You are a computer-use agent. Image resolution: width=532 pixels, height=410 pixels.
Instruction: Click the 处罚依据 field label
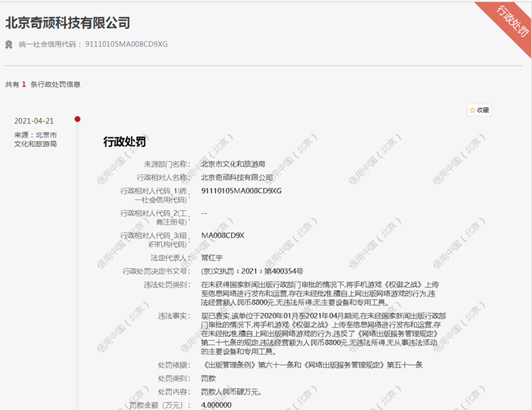pyautogui.click(x=174, y=365)
